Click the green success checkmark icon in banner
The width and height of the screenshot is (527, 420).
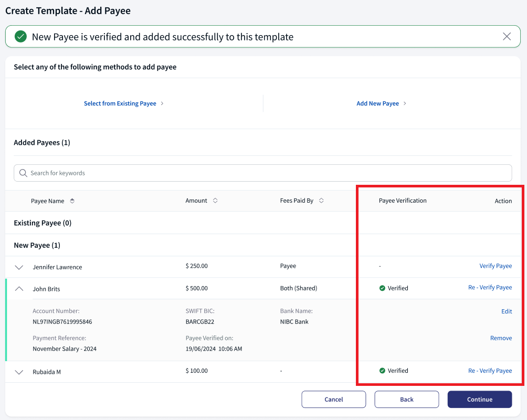[20, 36]
